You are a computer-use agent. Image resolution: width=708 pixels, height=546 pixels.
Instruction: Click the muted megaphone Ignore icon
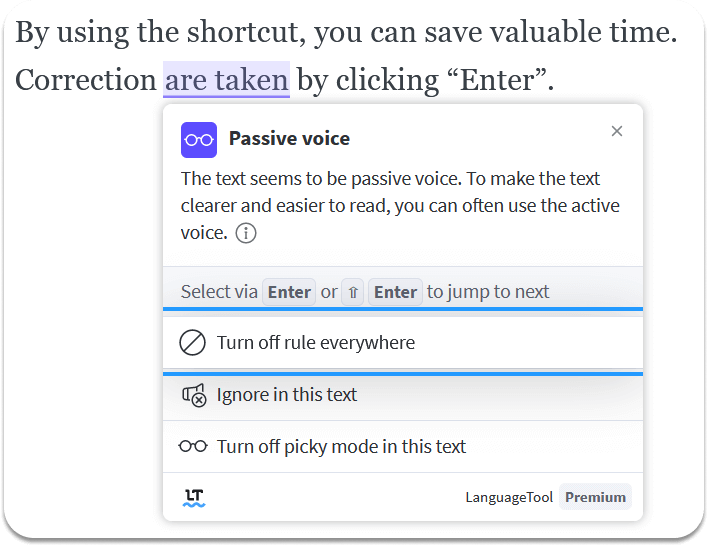tap(194, 395)
